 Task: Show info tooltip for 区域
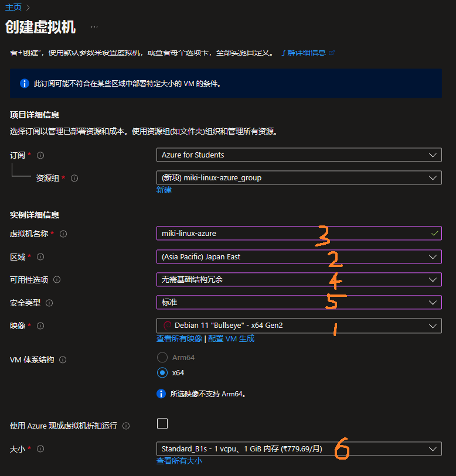tap(40, 257)
